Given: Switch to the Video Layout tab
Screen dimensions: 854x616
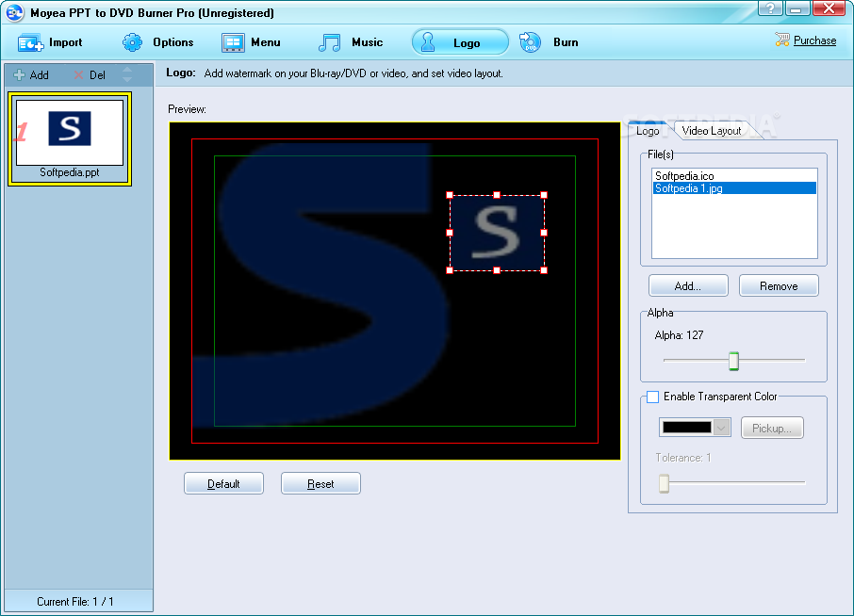Looking at the screenshot, I should click(712, 131).
